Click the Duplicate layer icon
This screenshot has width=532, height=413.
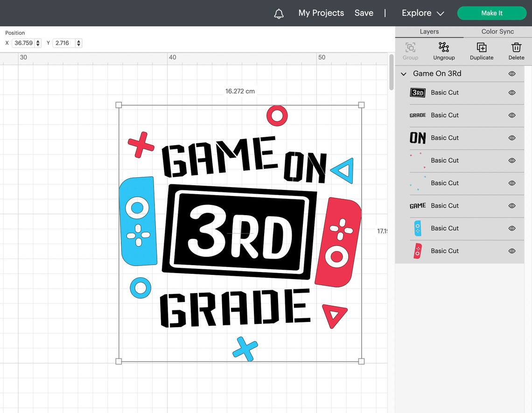(481, 50)
